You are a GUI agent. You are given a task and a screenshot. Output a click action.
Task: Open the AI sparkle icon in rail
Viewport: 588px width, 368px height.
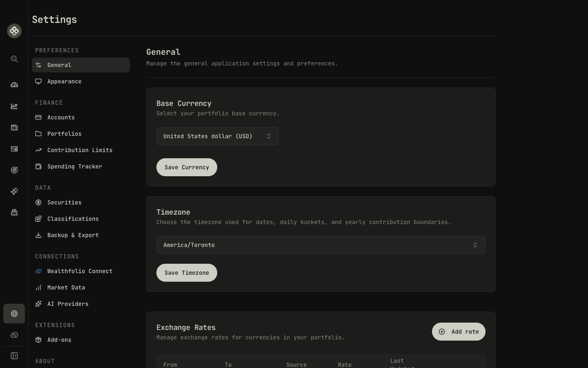[14, 191]
